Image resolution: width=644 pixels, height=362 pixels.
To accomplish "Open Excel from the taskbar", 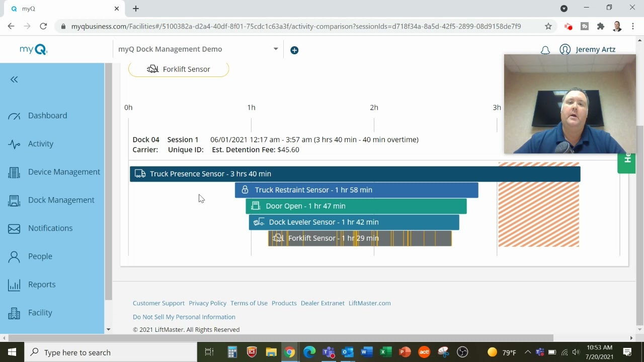I will click(x=386, y=352).
